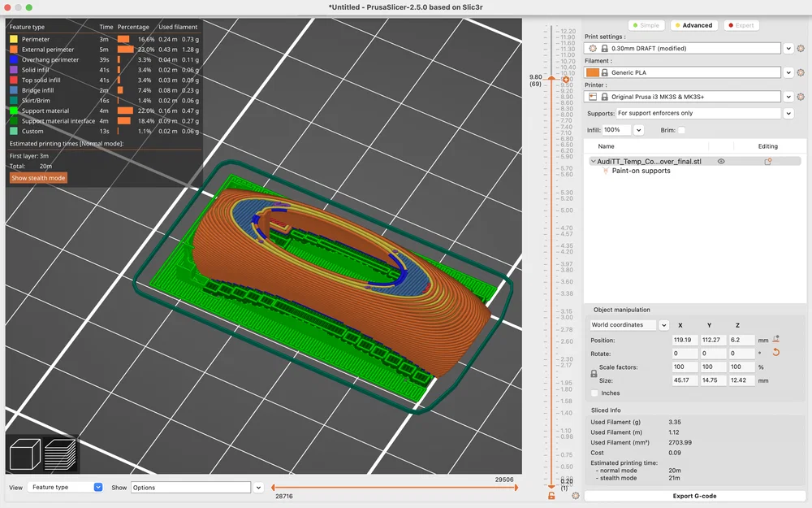This screenshot has height=508, width=812.
Task: Click the lock icon in Filament field
Action: pos(604,72)
